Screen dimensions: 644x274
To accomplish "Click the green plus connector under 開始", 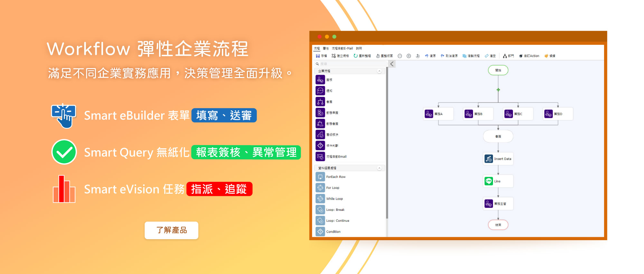I will (498, 90).
